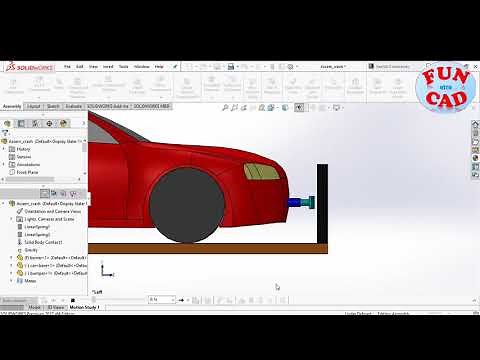The width and height of the screenshot is (480, 360).
Task: Click the Zoom to Area icon
Action: pyautogui.click(x=235, y=107)
